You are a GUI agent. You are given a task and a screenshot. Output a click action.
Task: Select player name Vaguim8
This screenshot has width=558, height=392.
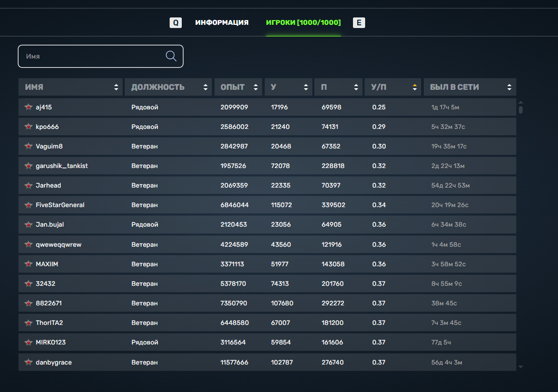coord(49,146)
